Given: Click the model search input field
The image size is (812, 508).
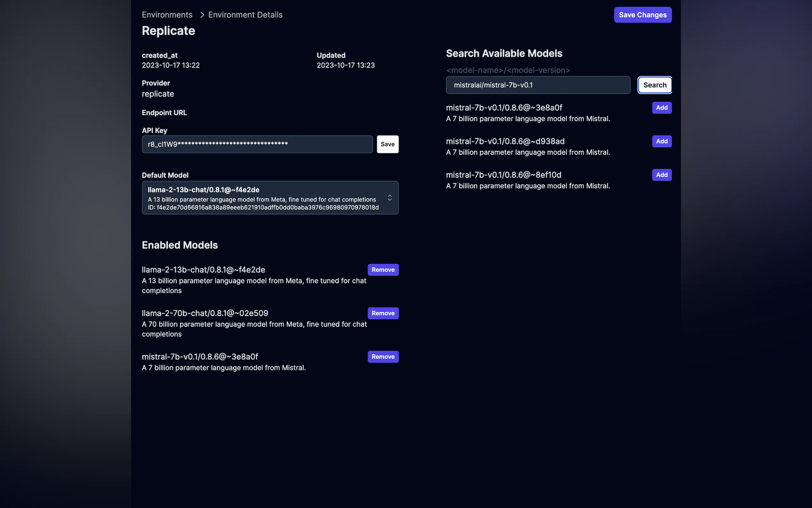Looking at the screenshot, I should click(538, 85).
